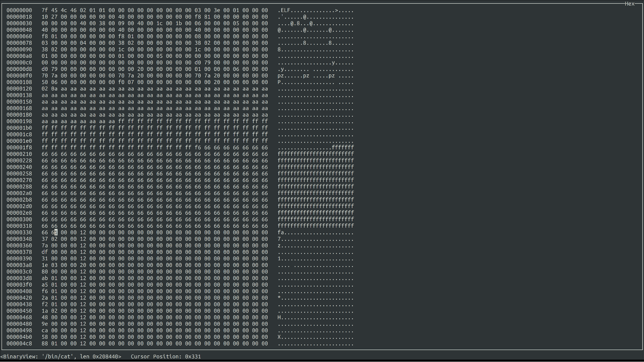
Task: Click the Cursor Position 0x331 status text
Action: pyautogui.click(x=166, y=357)
